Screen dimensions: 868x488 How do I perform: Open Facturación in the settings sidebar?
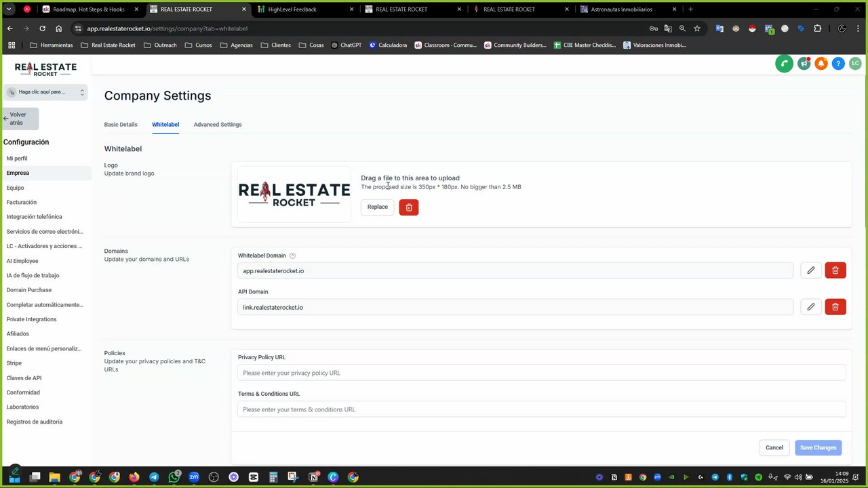22,203
